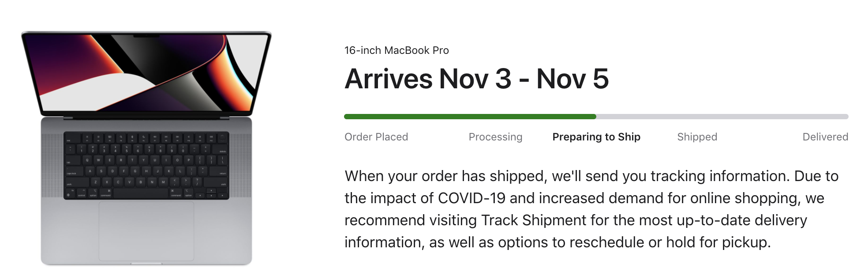This screenshot has height=280, width=868.
Task: Select the Shipped status step
Action: click(697, 137)
